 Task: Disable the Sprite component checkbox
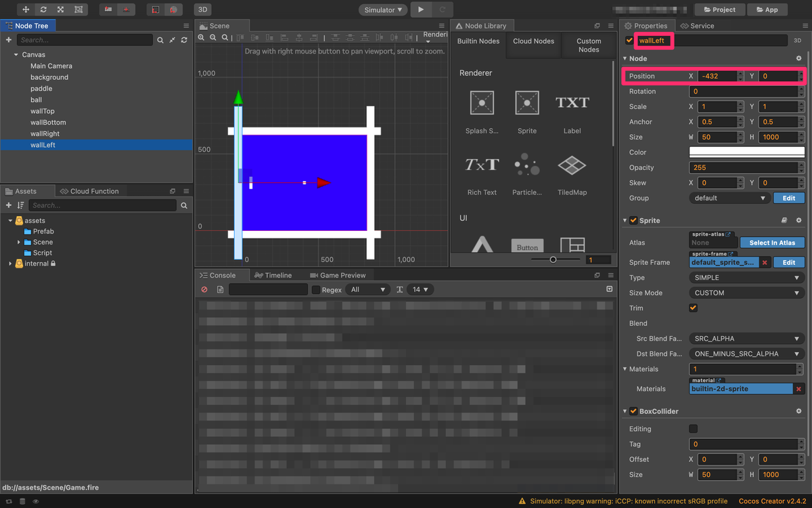pos(633,220)
